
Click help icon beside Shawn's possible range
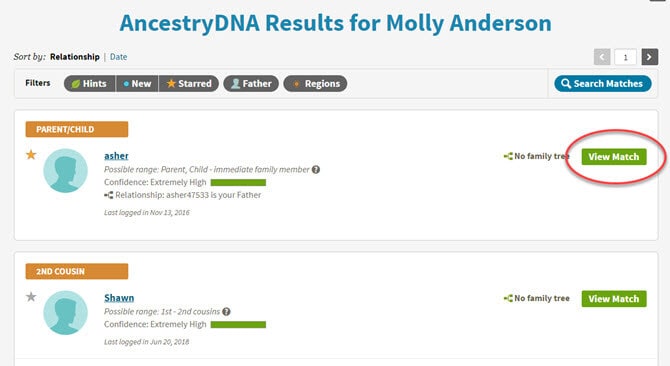tap(226, 312)
